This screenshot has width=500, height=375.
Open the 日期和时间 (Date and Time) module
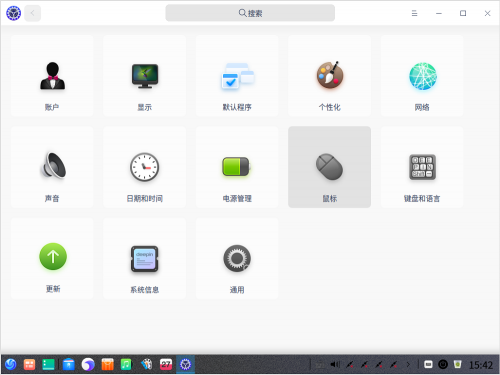click(145, 167)
